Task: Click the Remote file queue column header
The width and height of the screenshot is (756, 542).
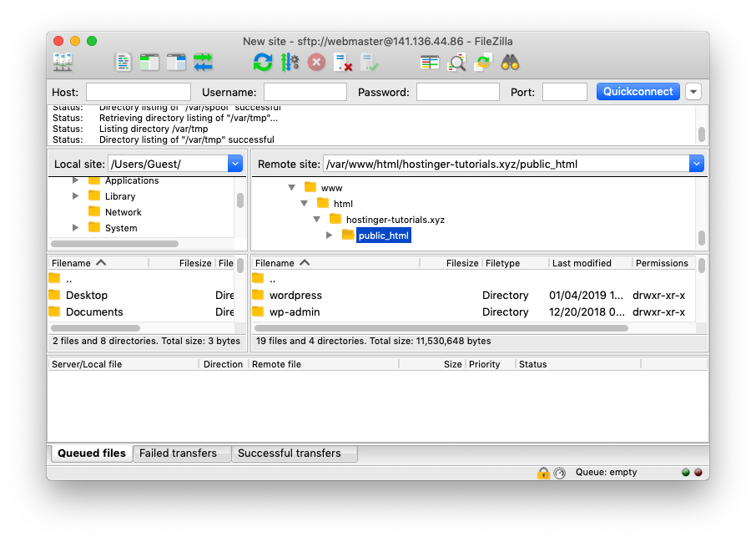Action: [x=324, y=364]
